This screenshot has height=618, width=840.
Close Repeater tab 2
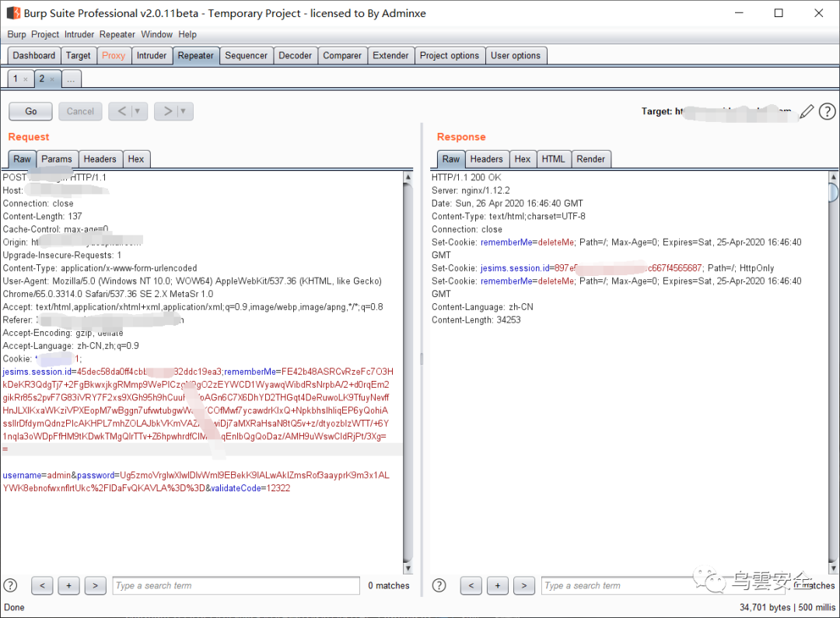[52, 79]
